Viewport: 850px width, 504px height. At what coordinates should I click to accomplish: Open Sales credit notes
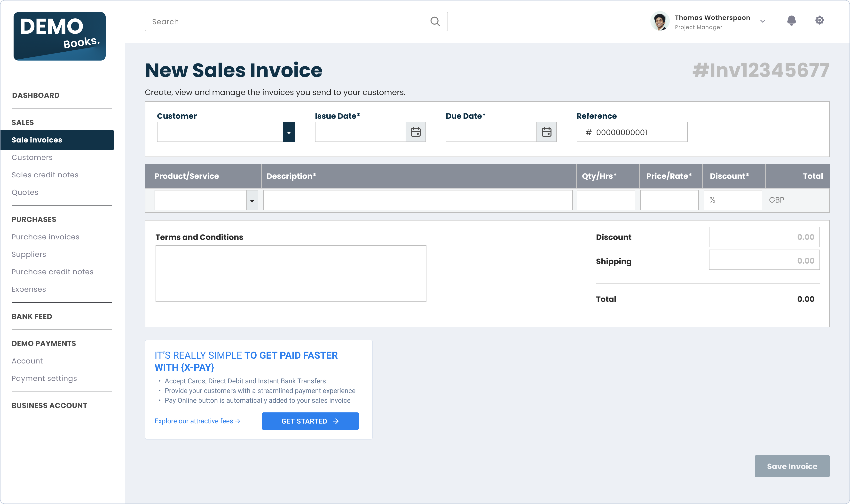[x=45, y=175]
